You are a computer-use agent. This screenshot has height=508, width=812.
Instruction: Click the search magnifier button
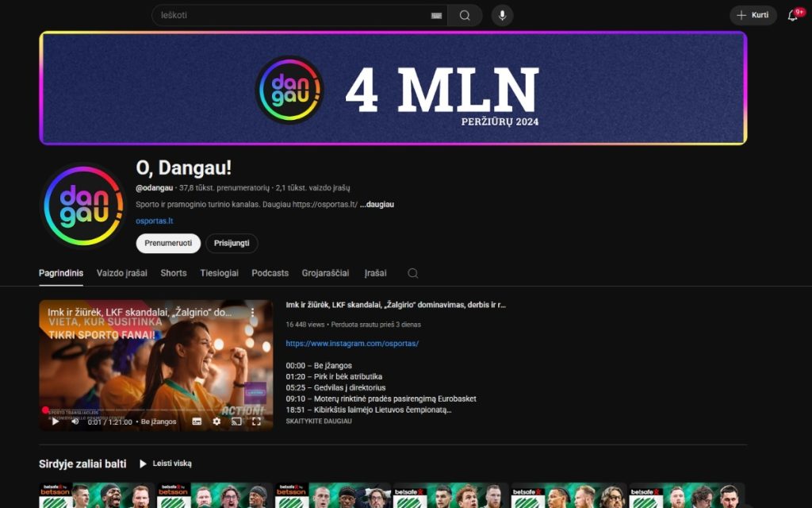(x=465, y=16)
